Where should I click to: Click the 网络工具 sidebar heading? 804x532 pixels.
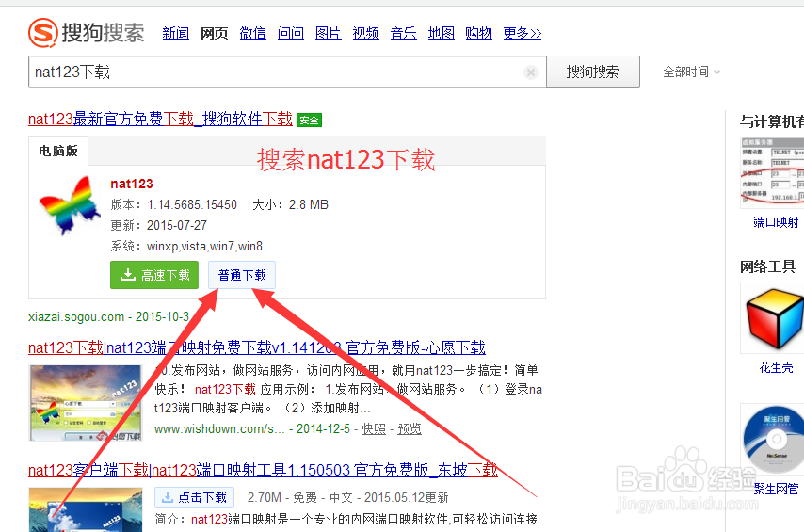[x=767, y=266]
